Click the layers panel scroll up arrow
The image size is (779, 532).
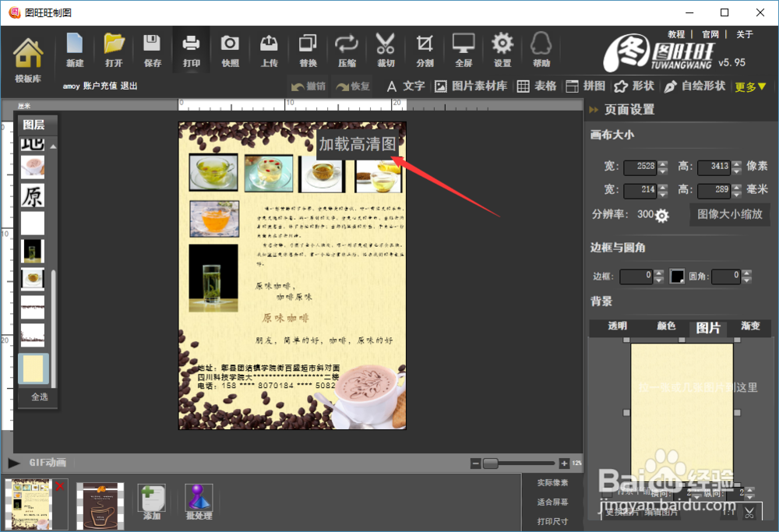tap(53, 146)
